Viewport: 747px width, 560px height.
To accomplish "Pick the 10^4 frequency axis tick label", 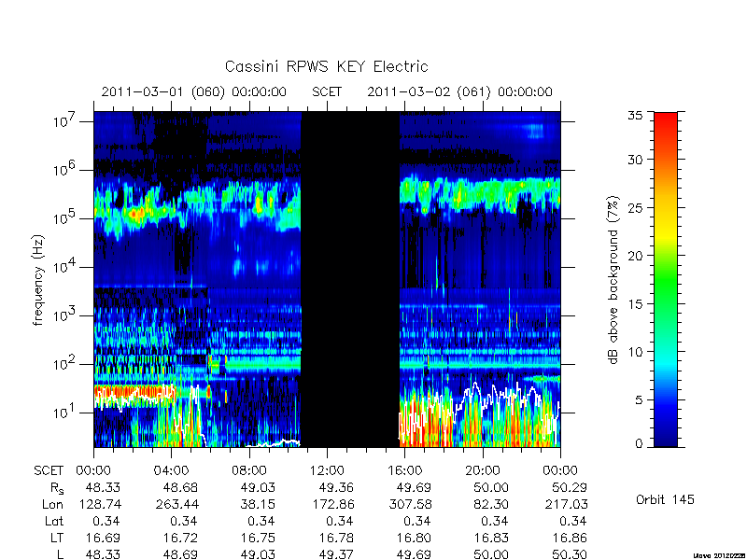I will (x=65, y=266).
